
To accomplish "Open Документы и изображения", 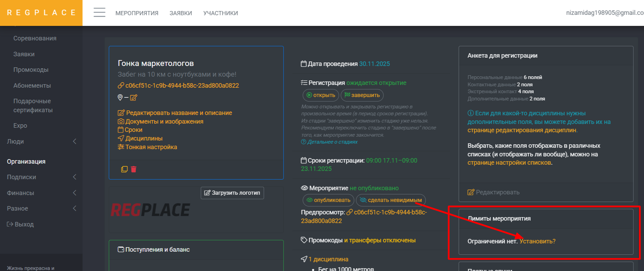I will point(161,122).
